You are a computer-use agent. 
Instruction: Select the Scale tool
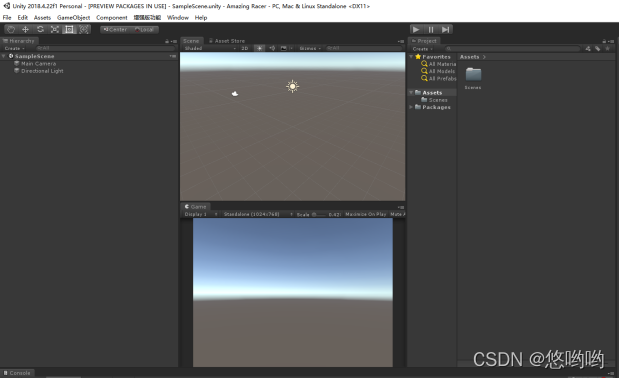click(x=55, y=30)
